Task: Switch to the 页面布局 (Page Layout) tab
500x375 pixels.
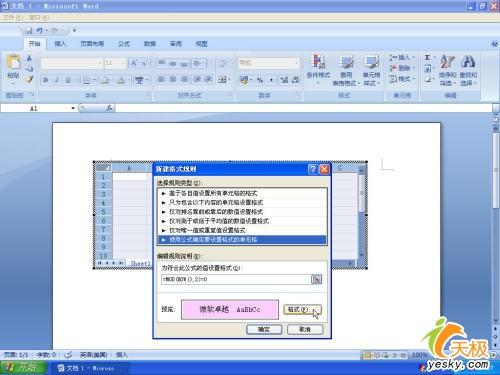Action: click(92, 44)
